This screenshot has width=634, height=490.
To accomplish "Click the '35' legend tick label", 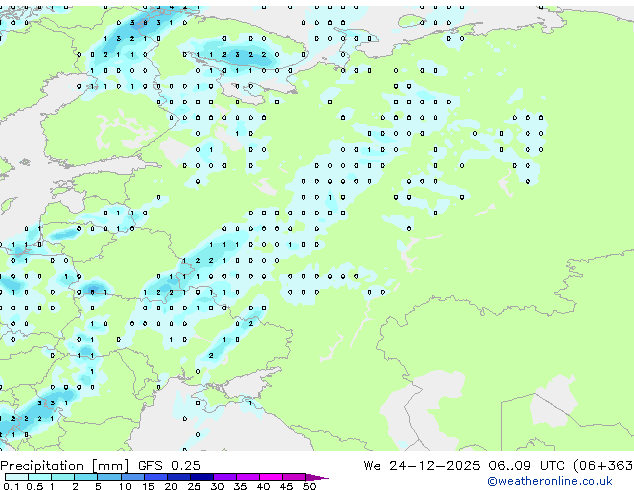I will 240,486.
